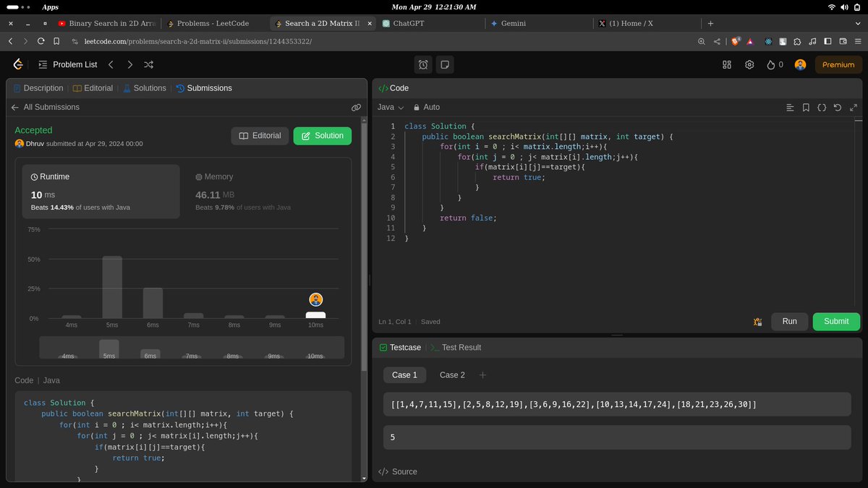
Task: Click the Brave Rewards triangle icon
Action: pos(750,42)
